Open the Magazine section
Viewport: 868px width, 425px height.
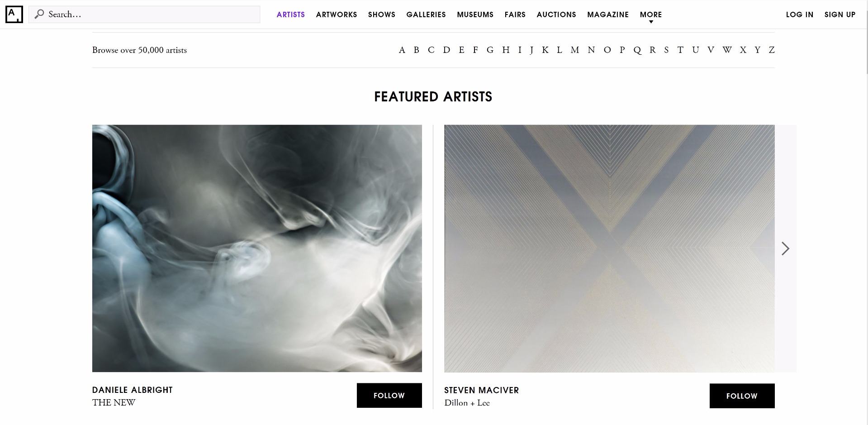pyautogui.click(x=608, y=14)
